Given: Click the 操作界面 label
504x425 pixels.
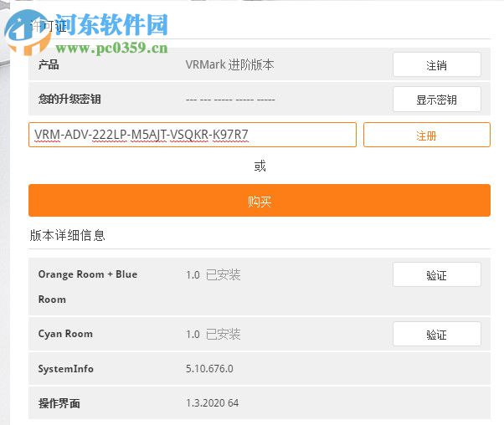Looking at the screenshot, I should [59, 403].
